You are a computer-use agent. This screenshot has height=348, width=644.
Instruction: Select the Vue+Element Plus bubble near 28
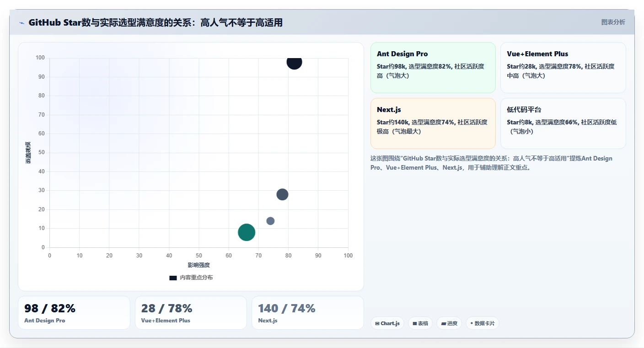(282, 194)
